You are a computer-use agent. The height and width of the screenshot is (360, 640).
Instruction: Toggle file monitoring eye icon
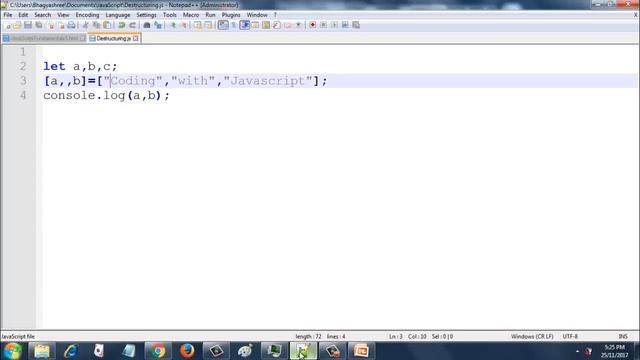pos(298,25)
